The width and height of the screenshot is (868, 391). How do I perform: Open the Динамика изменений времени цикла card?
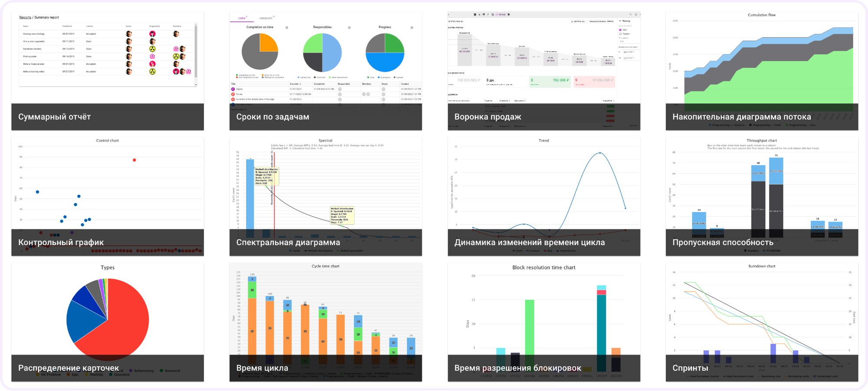coord(544,196)
